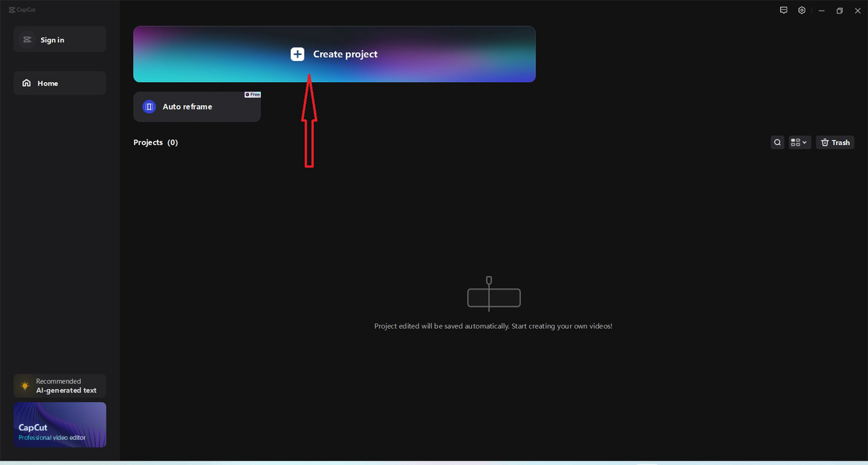Screen dimensions: 868x465
Task: Open the Auto reframe tool
Action: (x=197, y=107)
